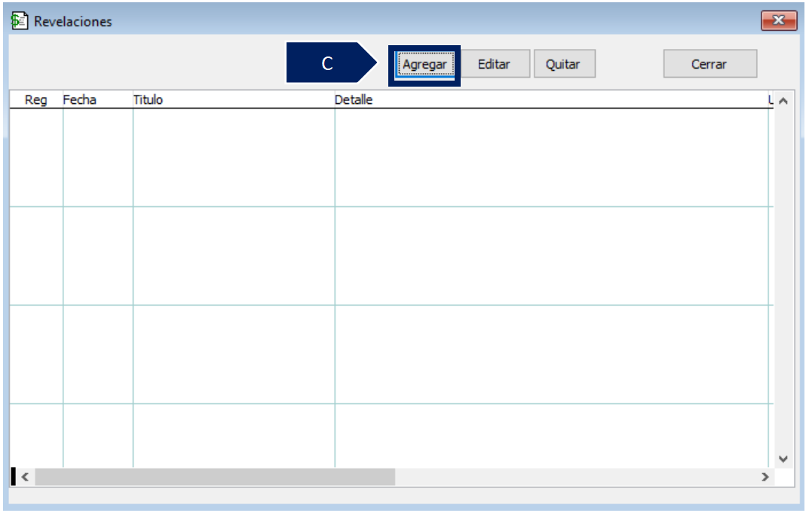The width and height of the screenshot is (812, 516).
Task: Click the Revelaciones title bar document icon
Action: [x=19, y=21]
